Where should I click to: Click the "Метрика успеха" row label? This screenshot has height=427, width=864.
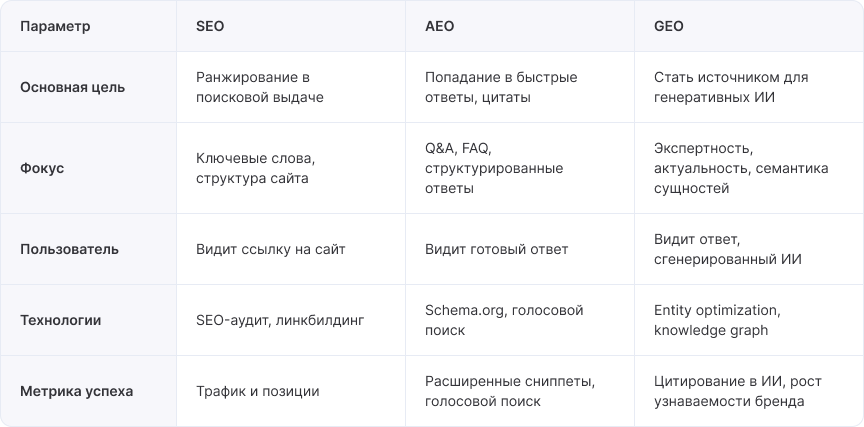77,391
